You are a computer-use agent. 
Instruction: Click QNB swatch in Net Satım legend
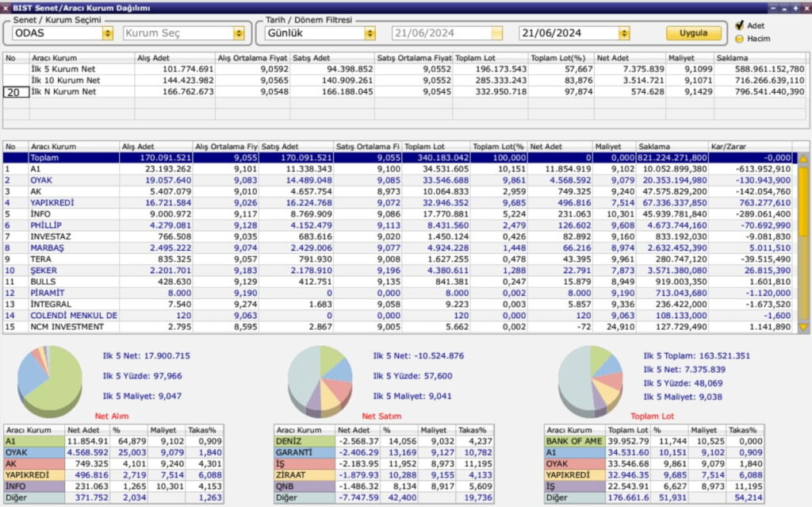[304, 486]
